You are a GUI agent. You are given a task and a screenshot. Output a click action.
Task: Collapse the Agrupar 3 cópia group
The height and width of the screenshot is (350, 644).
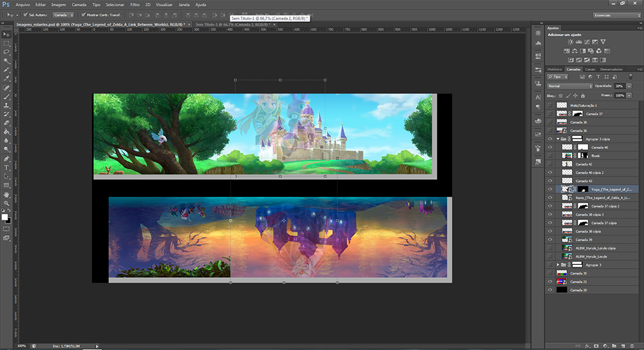tap(558, 139)
